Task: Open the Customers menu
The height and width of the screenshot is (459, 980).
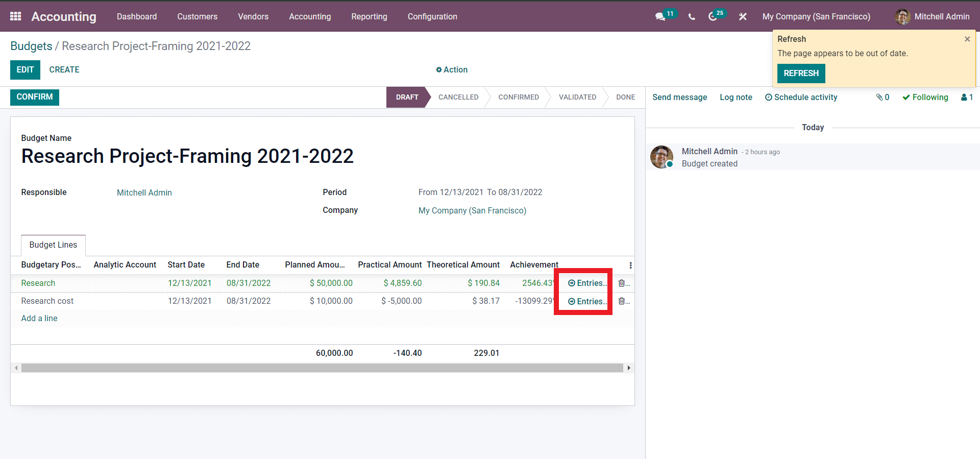Action: click(198, 16)
